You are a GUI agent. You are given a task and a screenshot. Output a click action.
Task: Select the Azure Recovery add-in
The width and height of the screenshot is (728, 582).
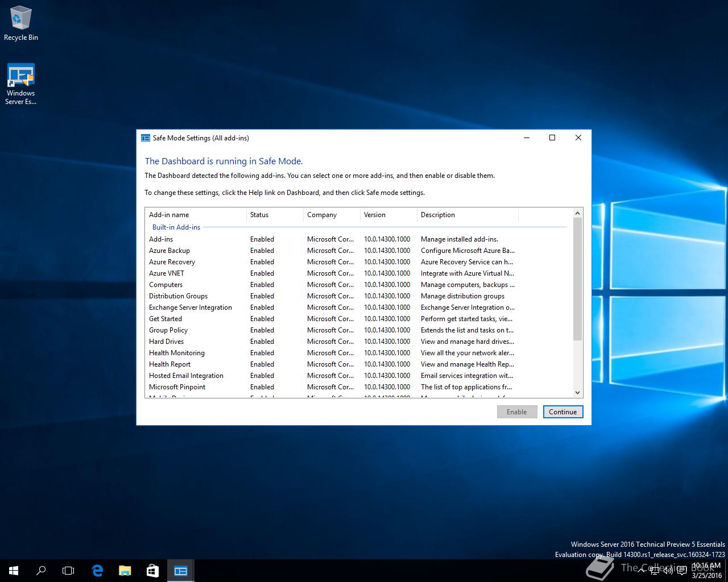point(332,262)
